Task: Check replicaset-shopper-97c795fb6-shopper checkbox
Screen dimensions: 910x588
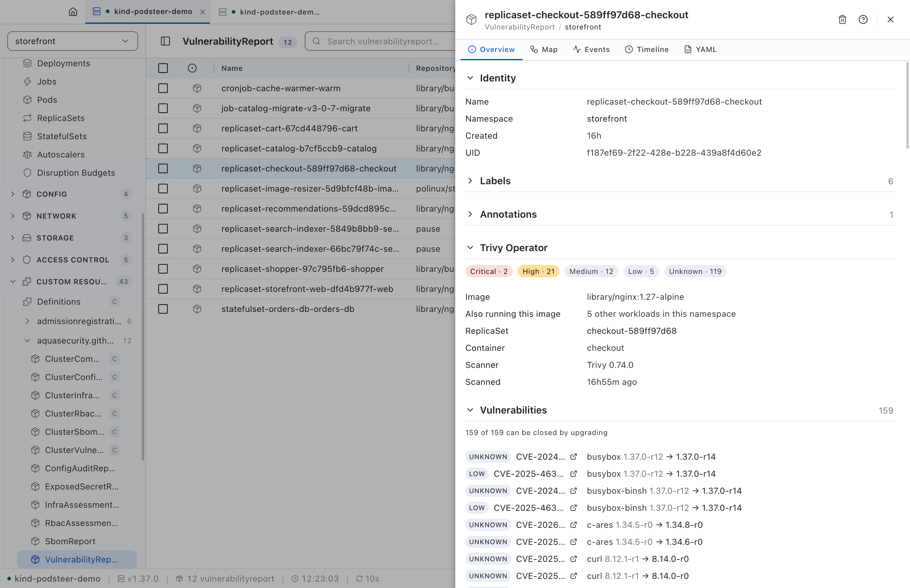Action: (163, 269)
